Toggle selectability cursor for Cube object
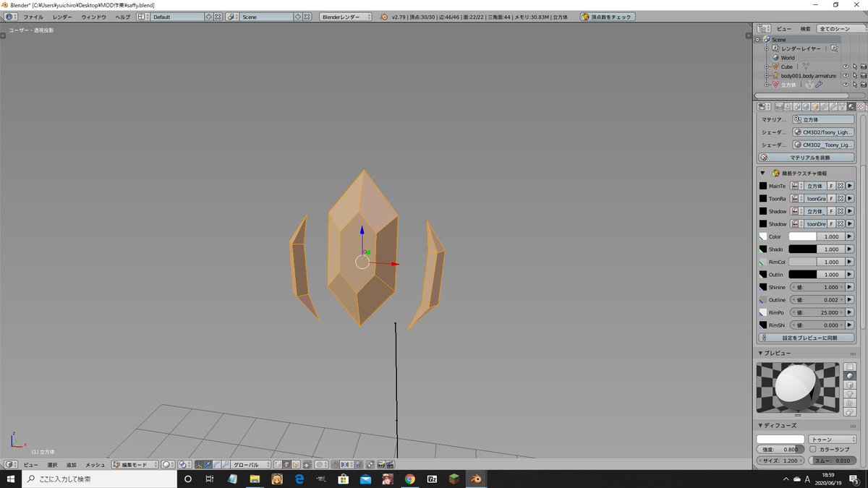The image size is (868, 488). [854, 67]
